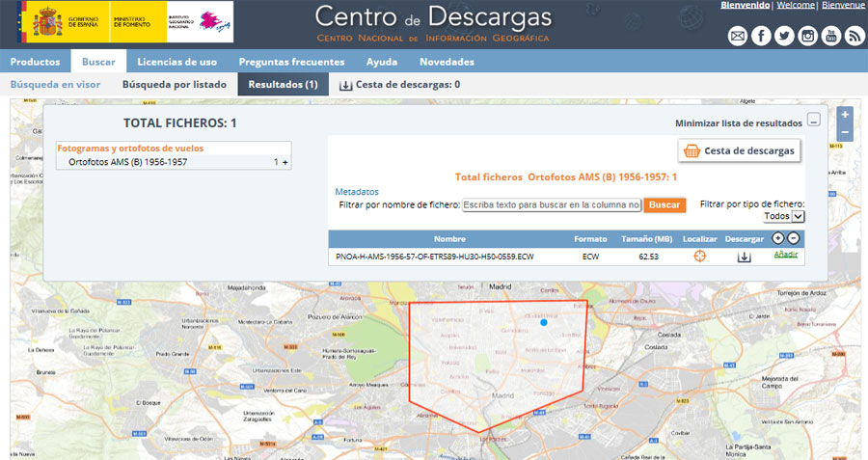
Task: Select Ortofotos AMS (B) 1956-1957 row
Action: click(174, 162)
